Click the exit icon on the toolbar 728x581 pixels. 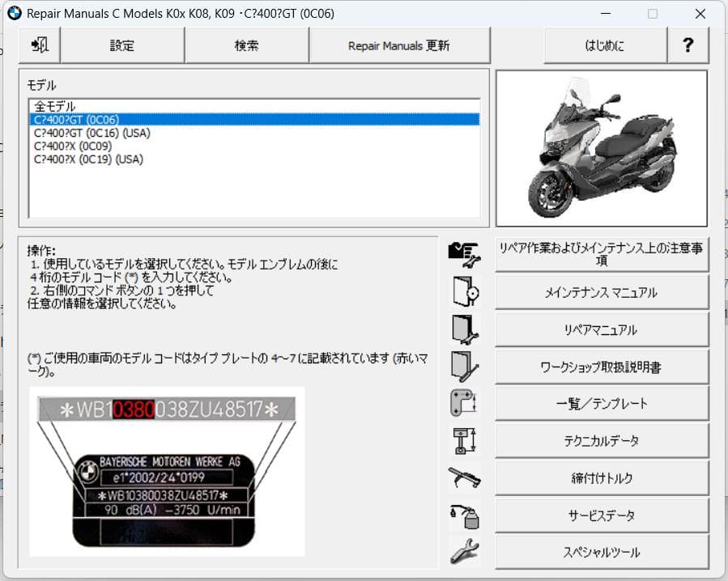coord(37,45)
